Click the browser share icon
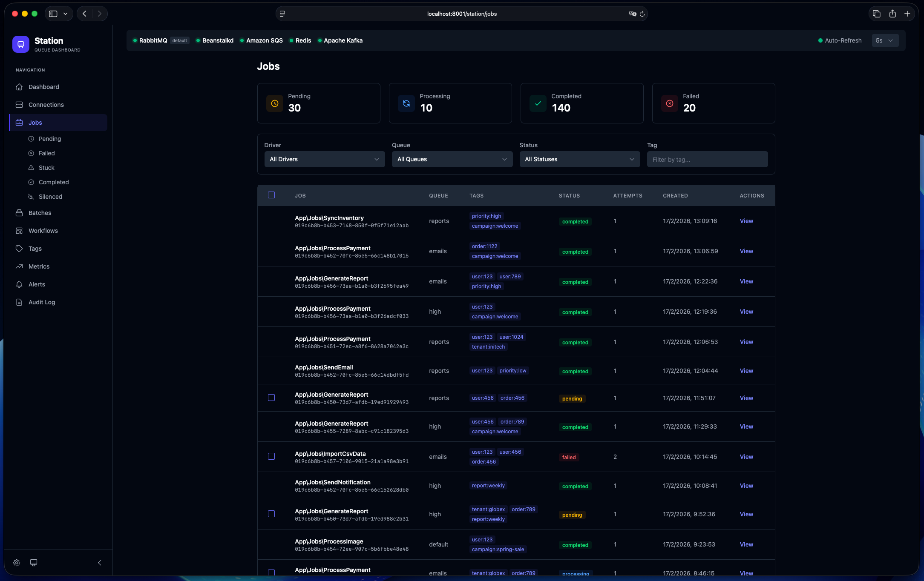Screen dimensions: 924x581 [x=892, y=14]
